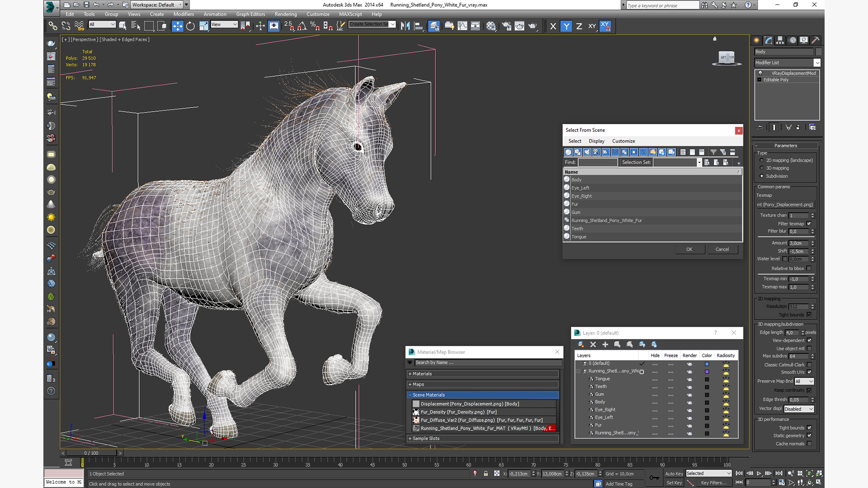Open the Create panel tab (star icon)
Screen dimensions: 868x488
(x=757, y=40)
